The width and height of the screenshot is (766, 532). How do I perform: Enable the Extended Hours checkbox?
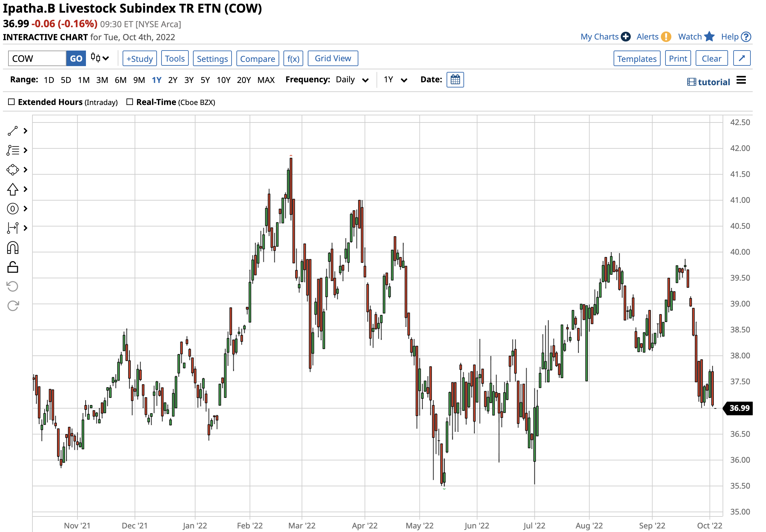(x=11, y=102)
